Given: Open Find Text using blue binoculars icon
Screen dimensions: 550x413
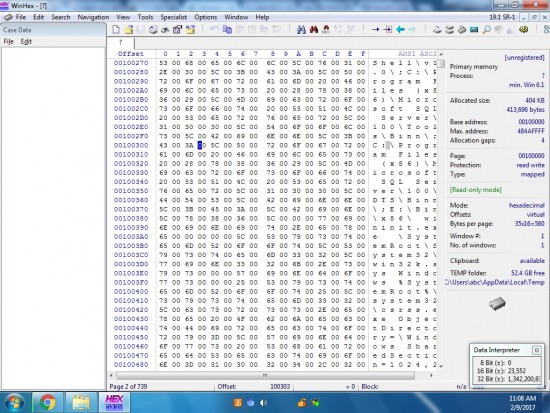Looking at the screenshot, I should pos(301,30).
